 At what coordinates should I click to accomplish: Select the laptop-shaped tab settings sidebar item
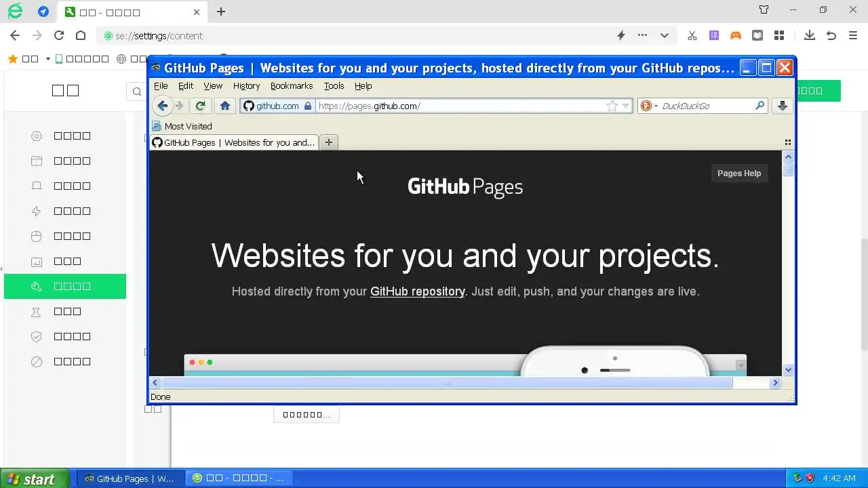[x=65, y=186]
